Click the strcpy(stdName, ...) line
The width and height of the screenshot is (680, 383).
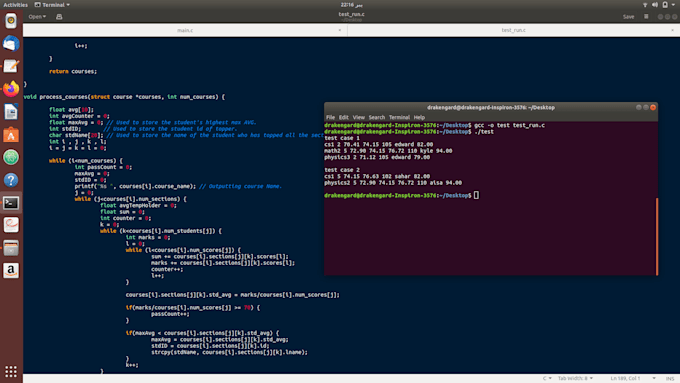[229, 352]
